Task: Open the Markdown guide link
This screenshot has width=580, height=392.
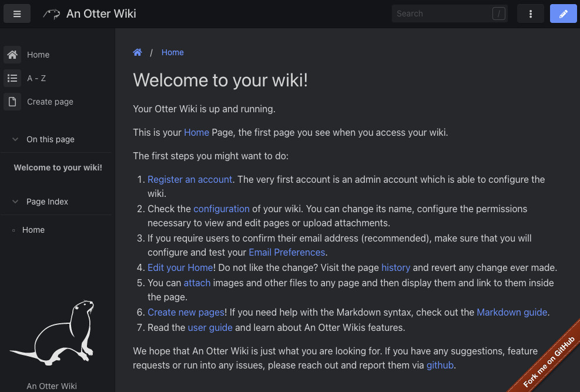Action: 511,312
